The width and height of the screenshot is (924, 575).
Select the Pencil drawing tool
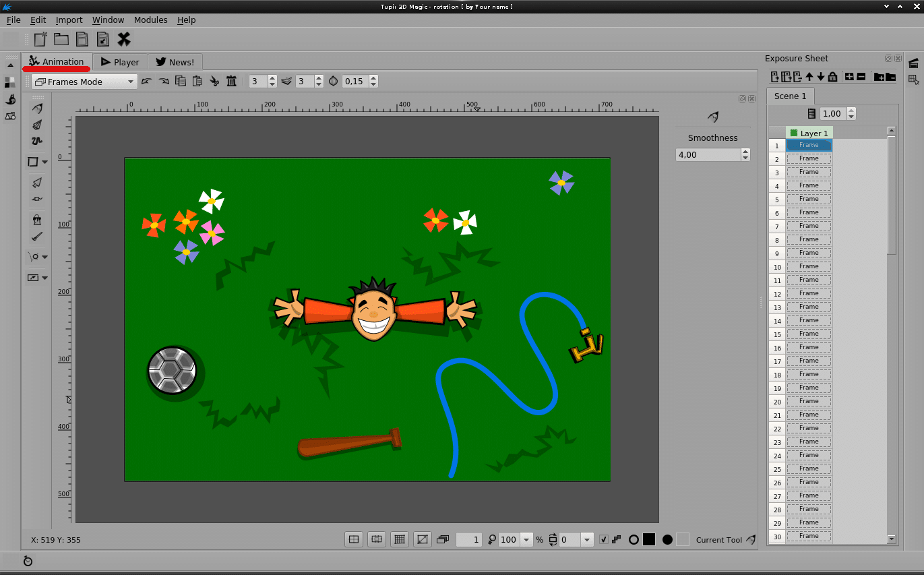tap(37, 109)
